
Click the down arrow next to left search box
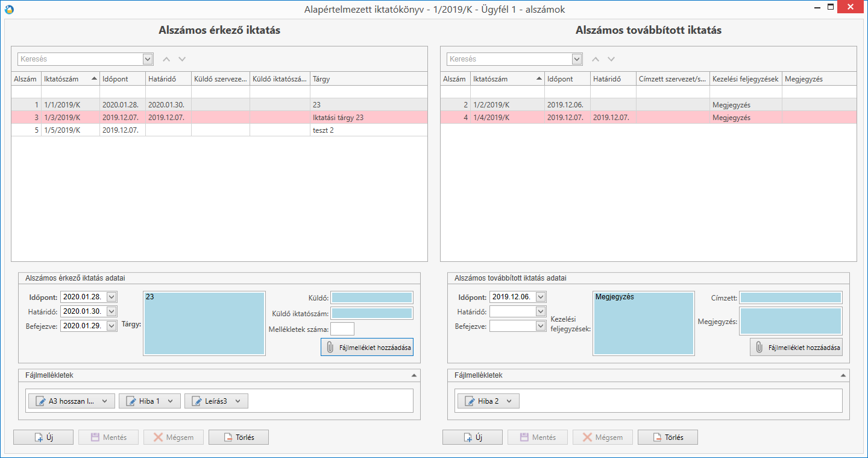pos(182,59)
